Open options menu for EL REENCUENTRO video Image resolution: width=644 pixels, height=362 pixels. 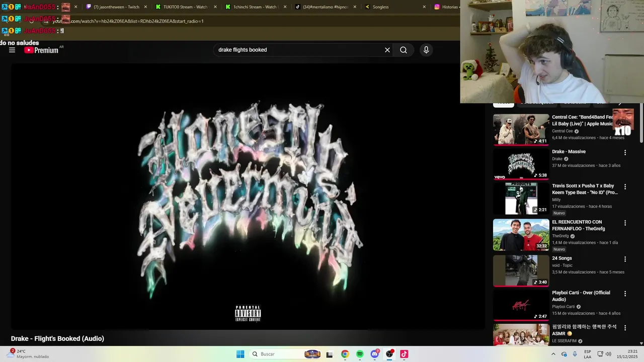[625, 223]
